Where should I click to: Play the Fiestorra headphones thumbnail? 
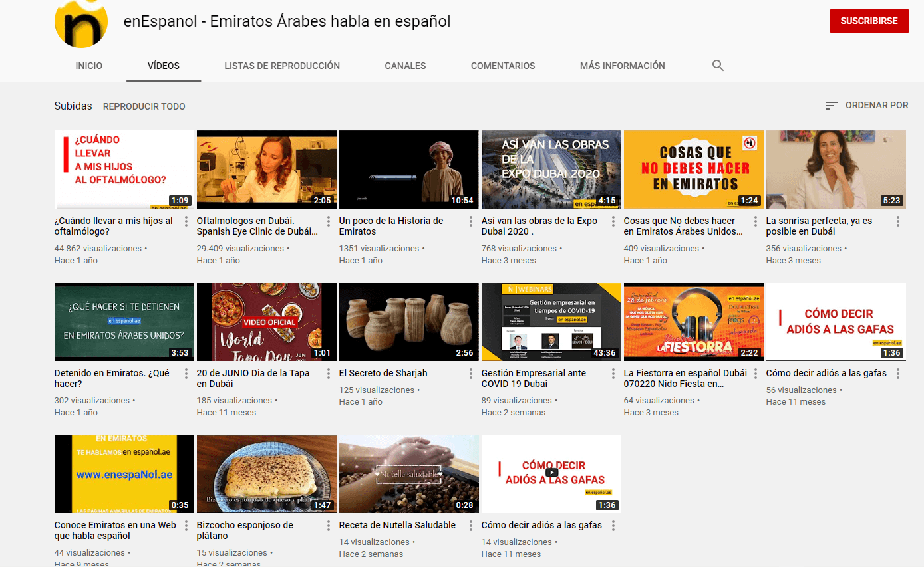(x=694, y=322)
